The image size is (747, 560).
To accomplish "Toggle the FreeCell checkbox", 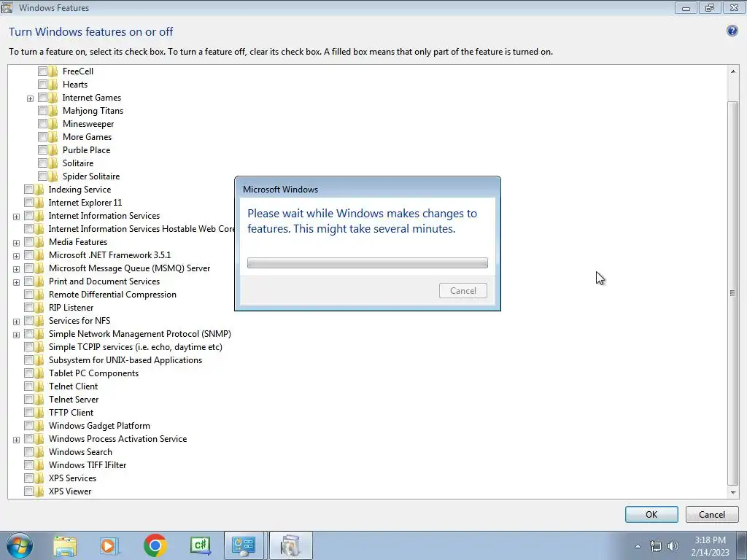I will point(42,71).
